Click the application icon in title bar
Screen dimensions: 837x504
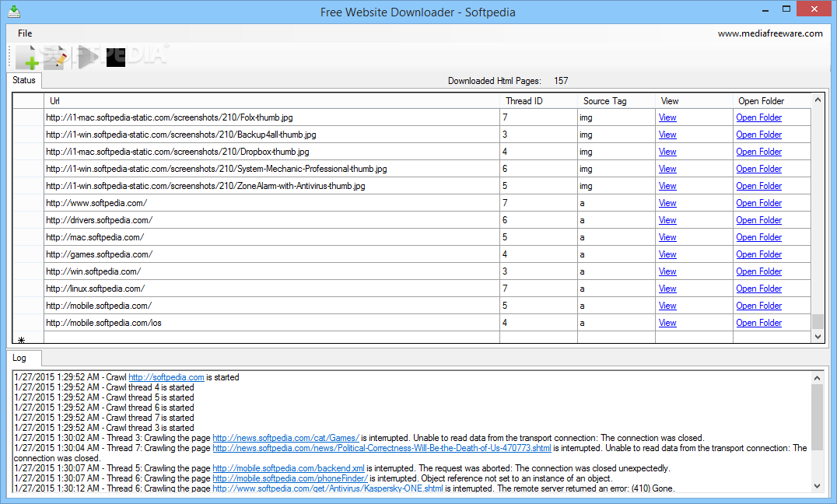pos(15,11)
